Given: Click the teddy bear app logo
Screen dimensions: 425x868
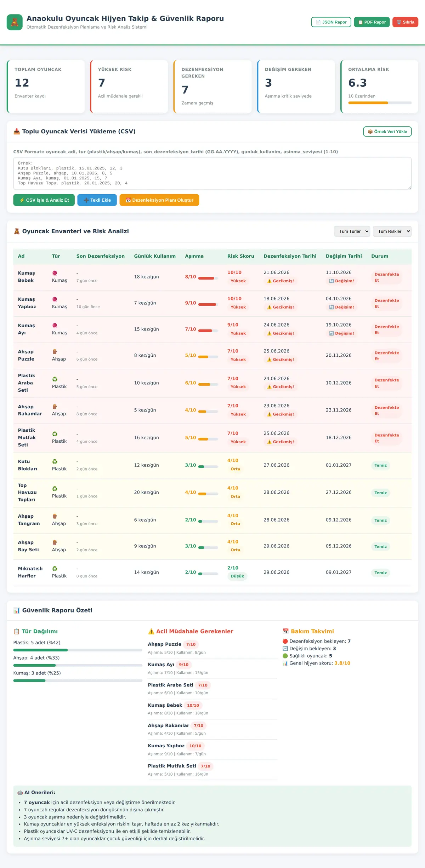Looking at the screenshot, I should 15,22.
